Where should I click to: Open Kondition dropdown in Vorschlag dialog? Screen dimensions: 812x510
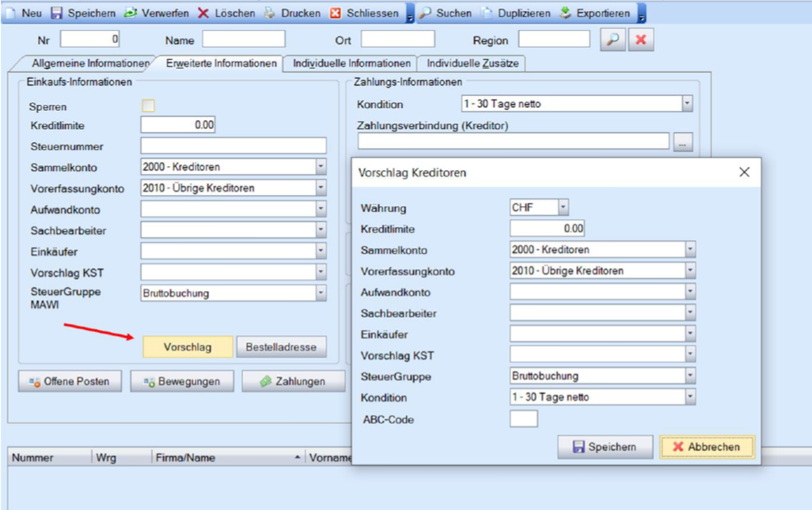[690, 397]
